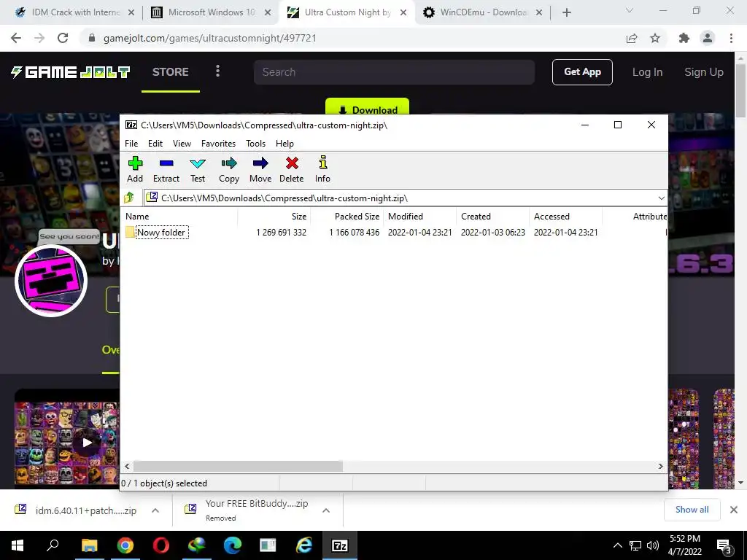Go up one folder level in 7-Zip
The height and width of the screenshot is (560, 747).
click(129, 197)
